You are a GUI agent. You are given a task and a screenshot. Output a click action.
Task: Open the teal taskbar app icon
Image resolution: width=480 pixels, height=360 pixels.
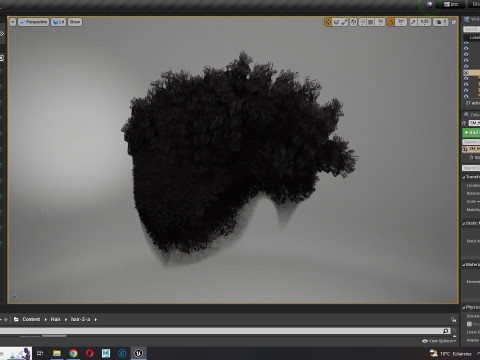click(x=106, y=353)
